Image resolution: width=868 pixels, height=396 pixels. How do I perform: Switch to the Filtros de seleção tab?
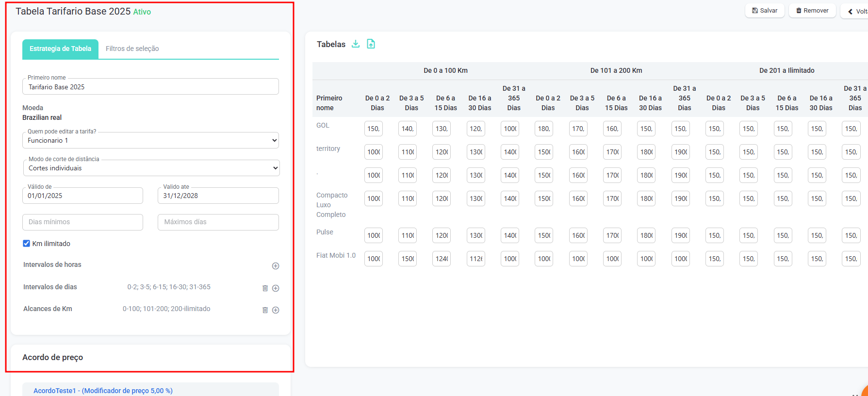point(132,49)
